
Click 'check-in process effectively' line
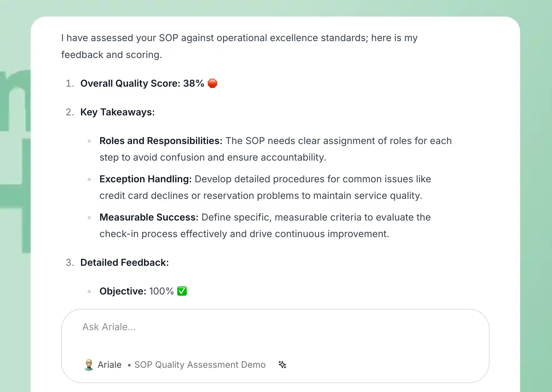click(244, 234)
